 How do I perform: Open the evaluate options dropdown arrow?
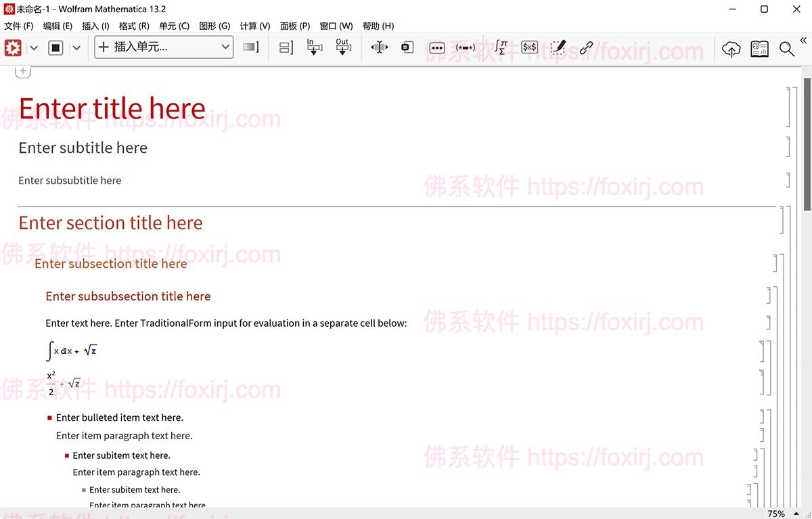click(x=33, y=48)
